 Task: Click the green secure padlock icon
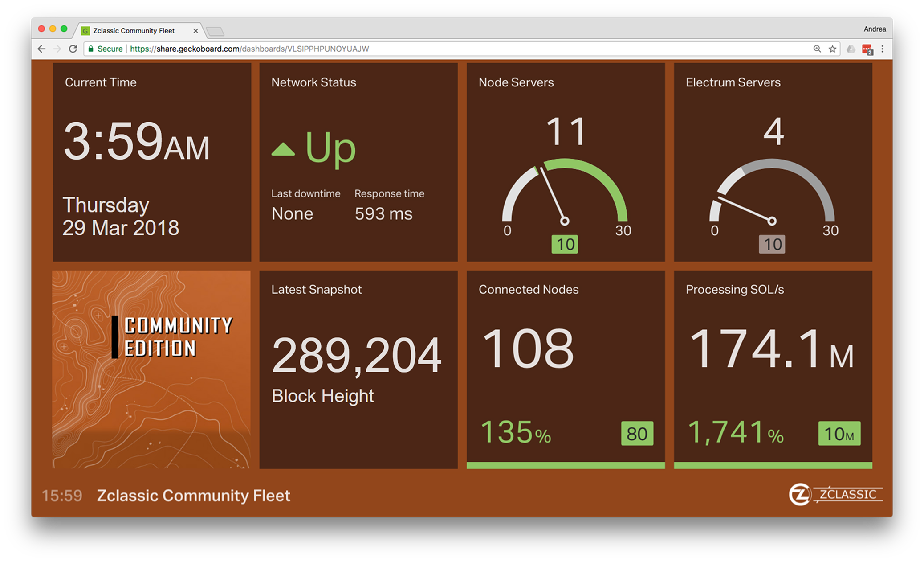(91, 49)
